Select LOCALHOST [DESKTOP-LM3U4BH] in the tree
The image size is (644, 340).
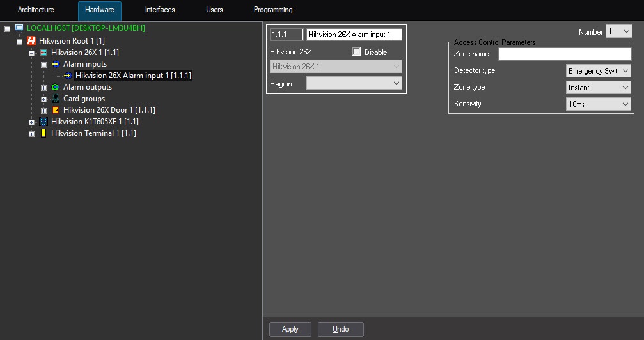pos(86,28)
